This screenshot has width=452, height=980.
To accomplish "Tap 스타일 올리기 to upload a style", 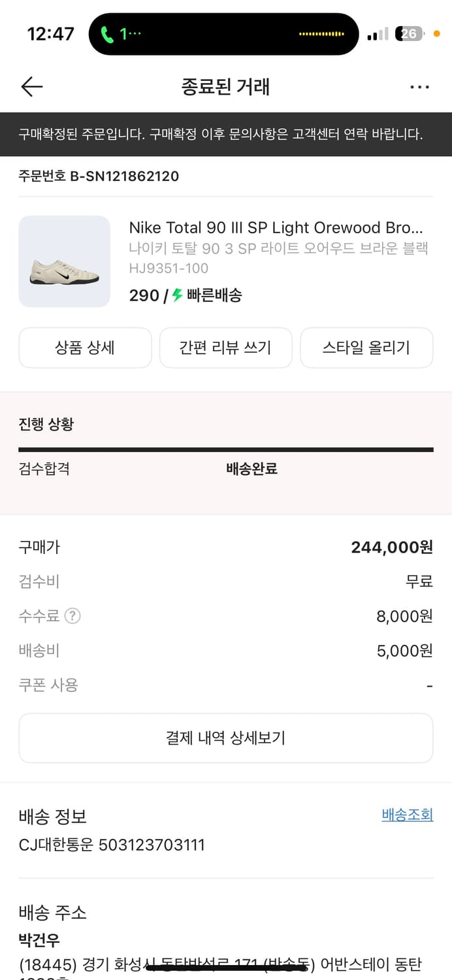I will (x=366, y=348).
